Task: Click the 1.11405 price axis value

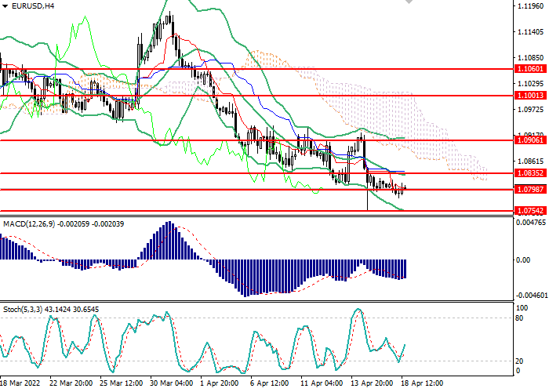Action: point(530,32)
